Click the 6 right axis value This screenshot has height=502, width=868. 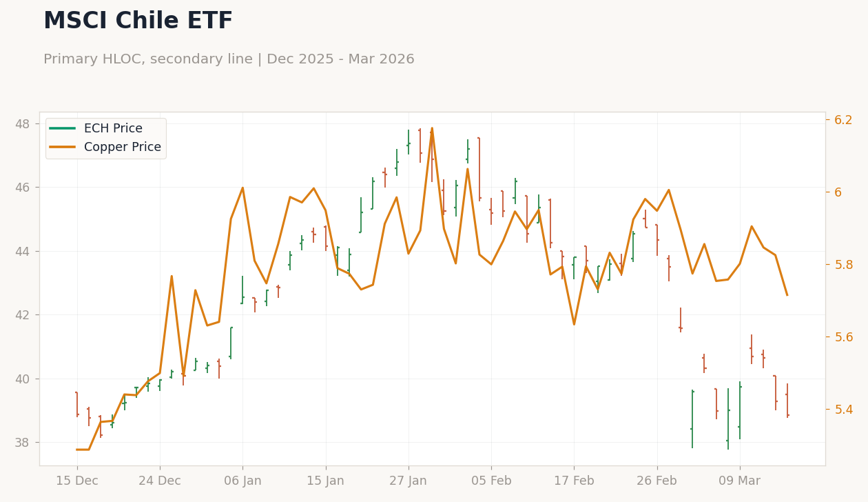[x=838, y=192]
